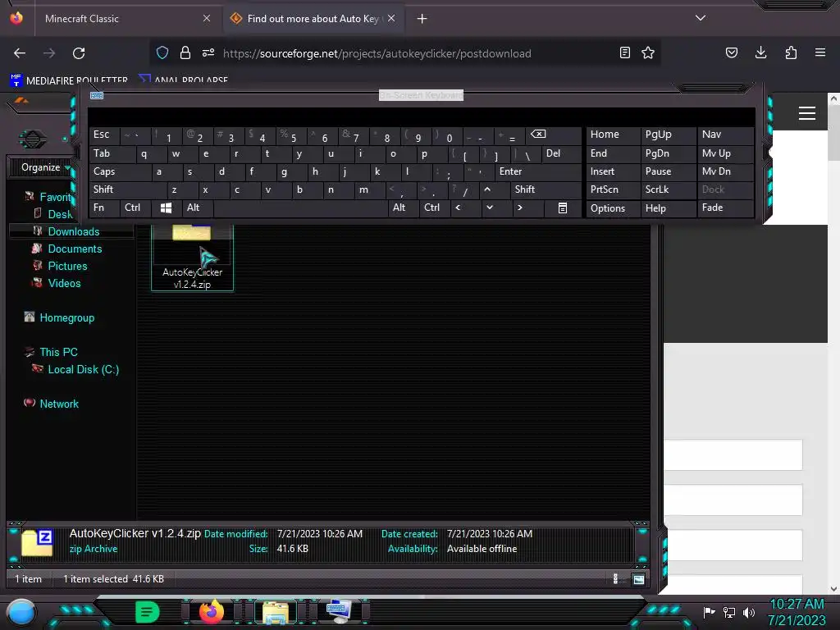Tap the Tab key on the keyboard
840x630 pixels.
(112, 153)
